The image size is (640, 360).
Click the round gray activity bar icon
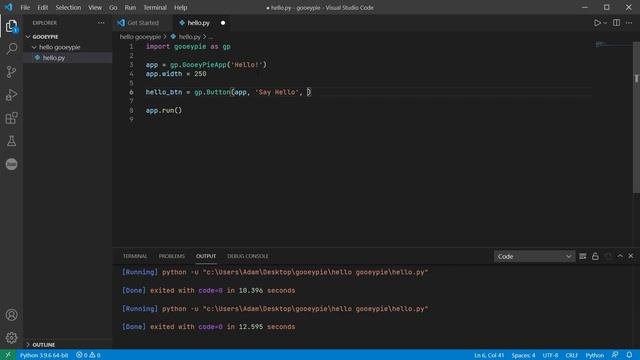coord(11,164)
